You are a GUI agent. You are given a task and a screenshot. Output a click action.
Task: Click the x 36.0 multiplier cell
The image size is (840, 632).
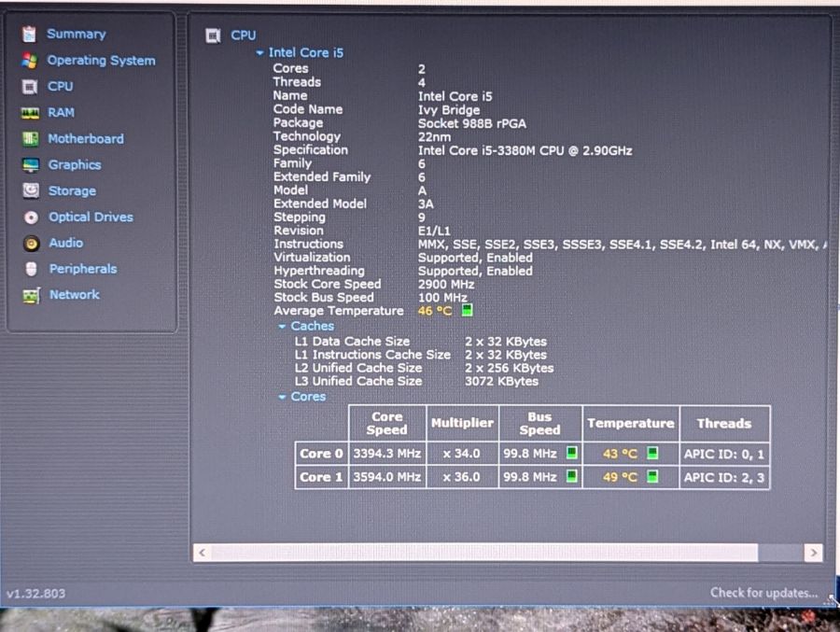(x=462, y=477)
